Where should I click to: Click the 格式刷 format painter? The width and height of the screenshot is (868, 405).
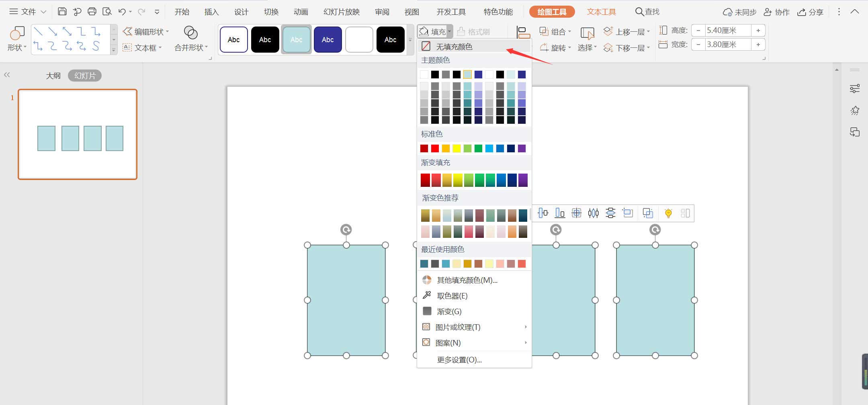pos(474,31)
